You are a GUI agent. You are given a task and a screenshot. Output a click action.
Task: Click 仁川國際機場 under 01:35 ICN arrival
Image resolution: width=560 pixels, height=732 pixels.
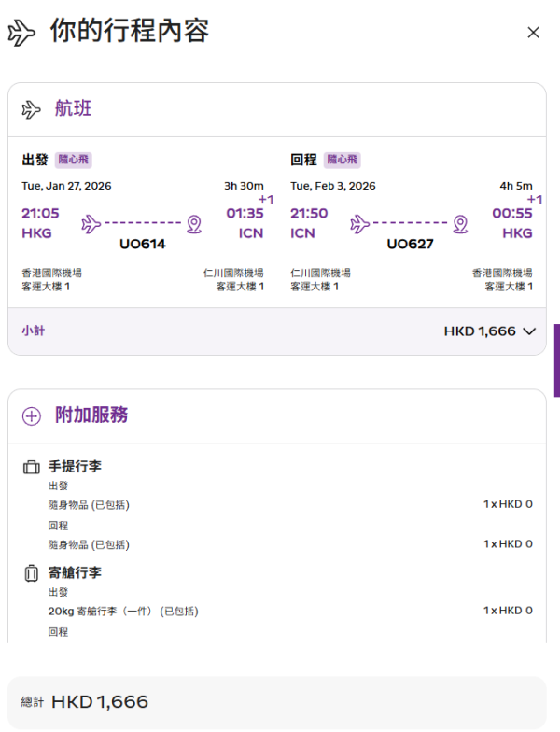[233, 273]
